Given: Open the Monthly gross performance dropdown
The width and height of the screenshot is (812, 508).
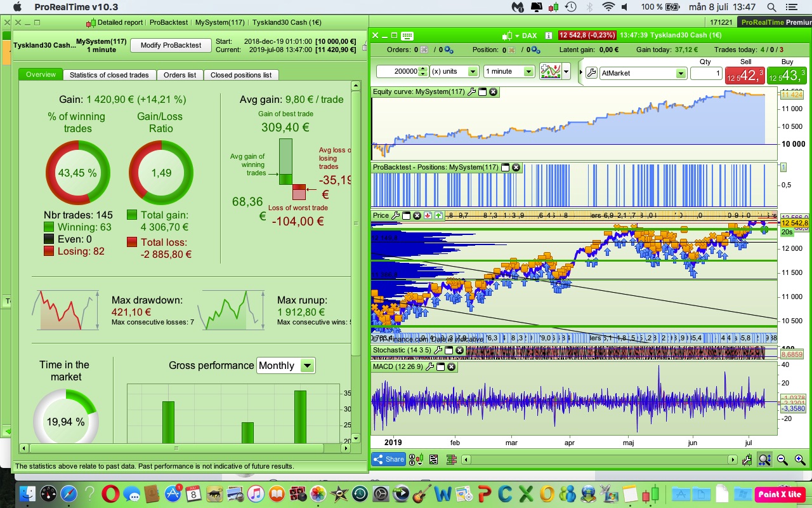Looking at the screenshot, I should [x=306, y=365].
